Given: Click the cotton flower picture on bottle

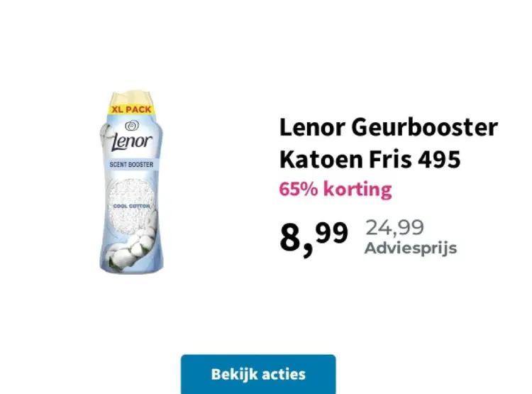Looking at the screenshot, I should [x=131, y=247].
